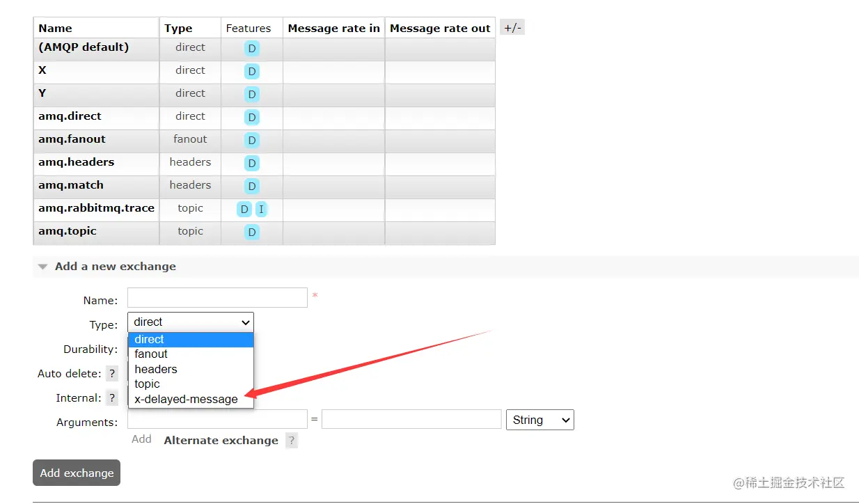
Task: Click the D badge in the amq.rabbitmq.trace row
Action: pyautogui.click(x=244, y=209)
